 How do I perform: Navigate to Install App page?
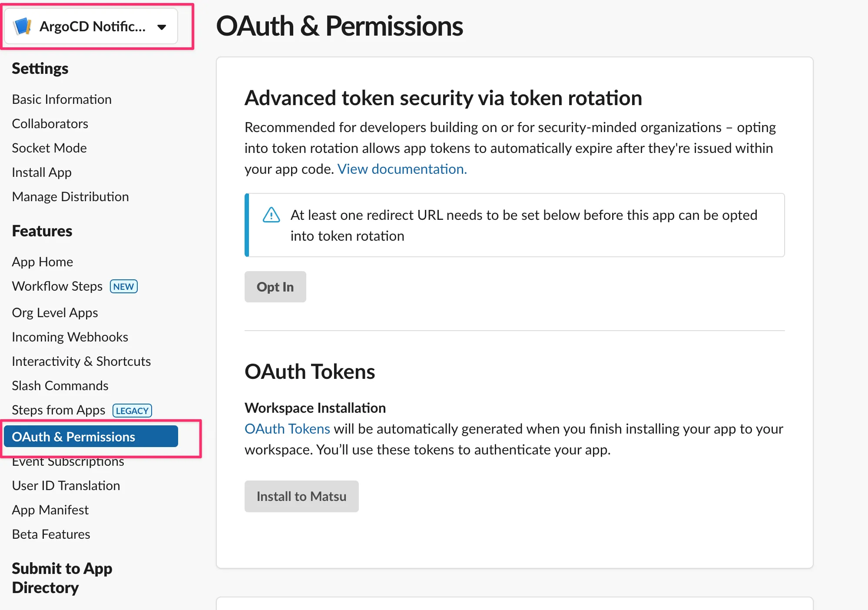[42, 172]
